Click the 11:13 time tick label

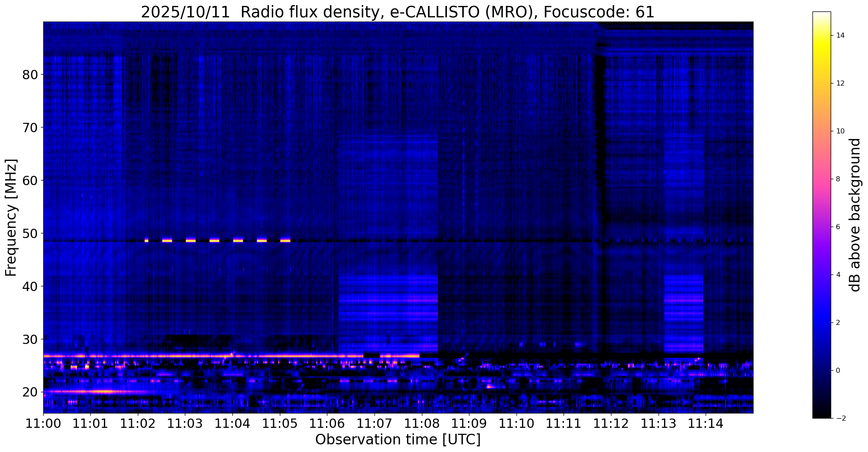pyautogui.click(x=658, y=424)
